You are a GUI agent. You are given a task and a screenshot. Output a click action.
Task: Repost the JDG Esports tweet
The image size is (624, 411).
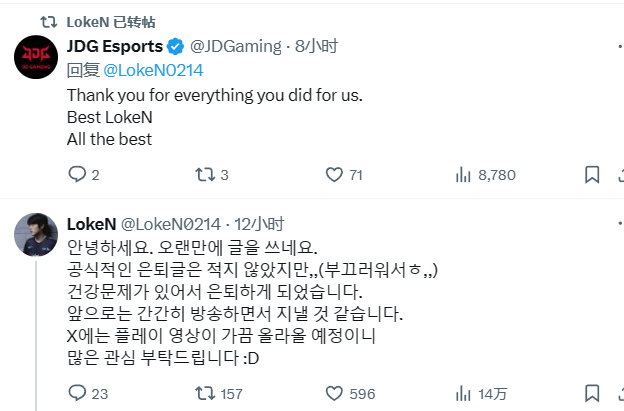click(204, 175)
